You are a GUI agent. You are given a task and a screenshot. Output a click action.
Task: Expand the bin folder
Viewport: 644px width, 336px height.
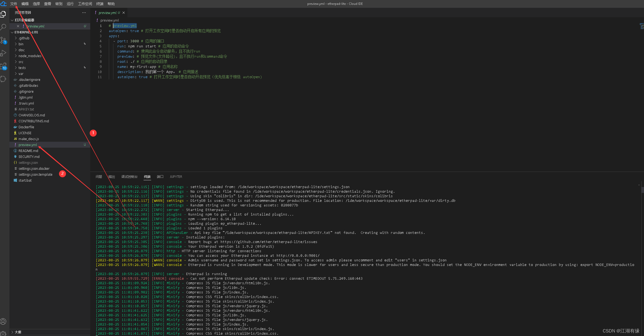[50, 44]
